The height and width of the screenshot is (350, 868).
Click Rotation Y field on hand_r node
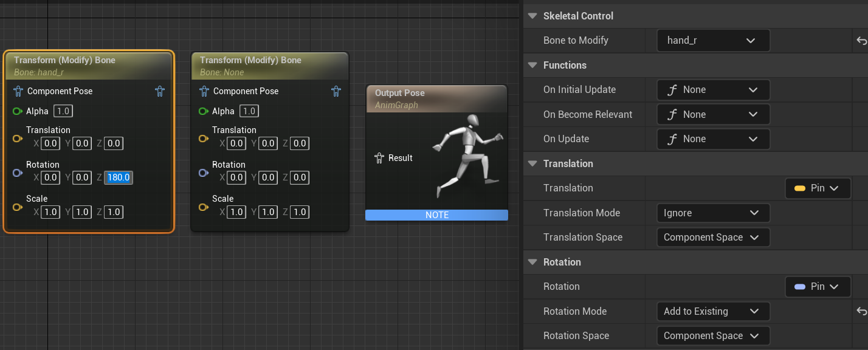pos(83,177)
